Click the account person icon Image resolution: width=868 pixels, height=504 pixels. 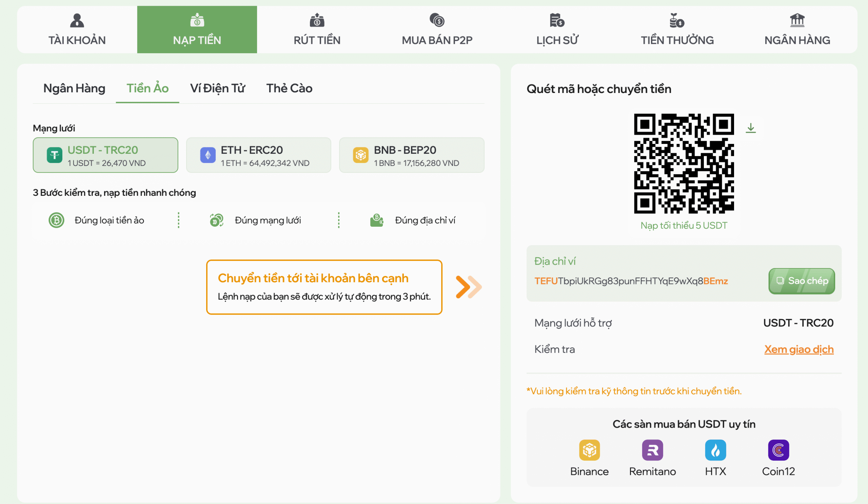click(77, 20)
